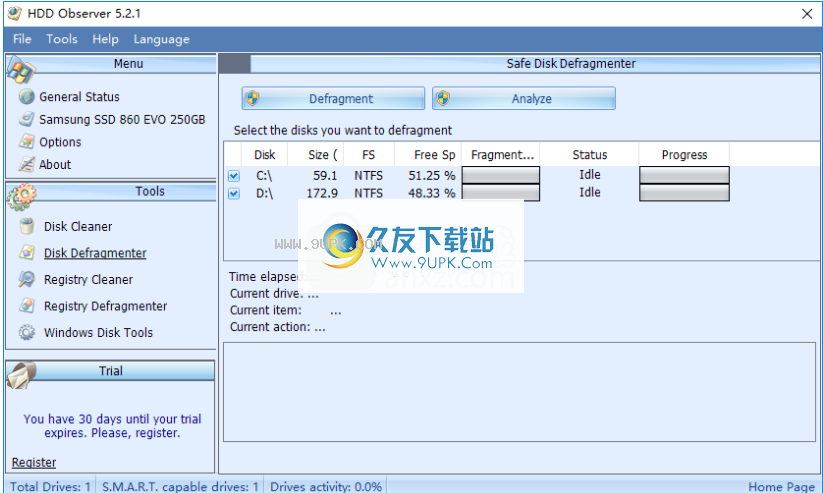
Task: Click the Windows Disk Tools gear icon
Action: 26,332
